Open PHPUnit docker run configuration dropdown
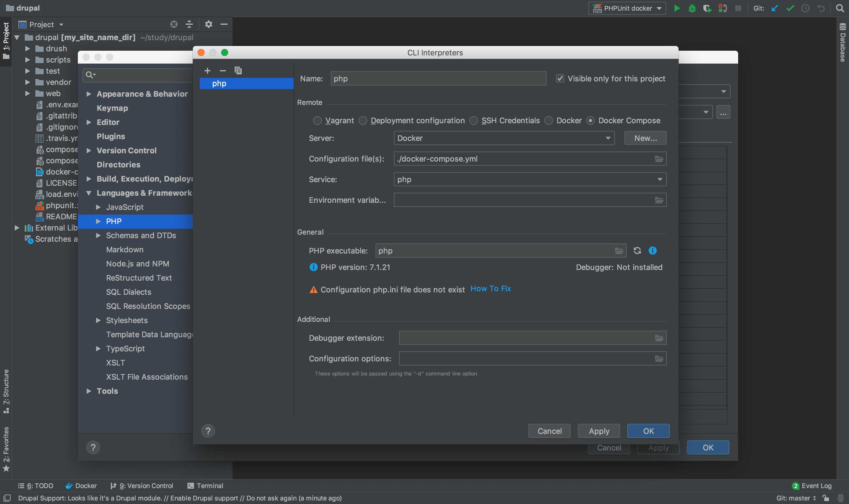Image resolution: width=849 pixels, height=504 pixels. tap(627, 8)
